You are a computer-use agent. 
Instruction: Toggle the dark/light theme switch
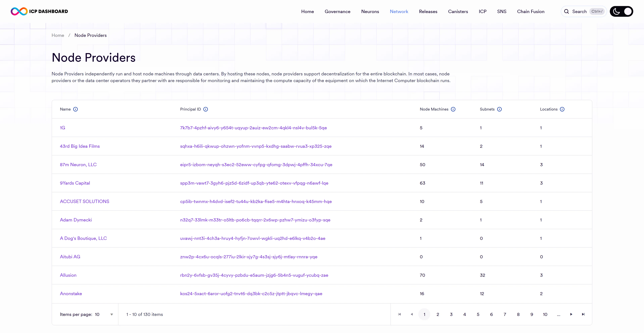click(x=621, y=12)
